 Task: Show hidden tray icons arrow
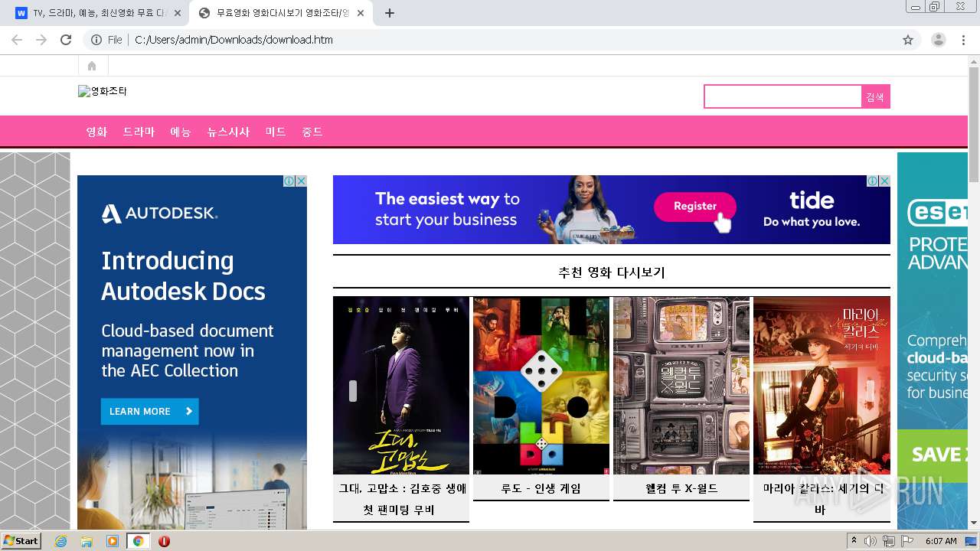[854, 541]
